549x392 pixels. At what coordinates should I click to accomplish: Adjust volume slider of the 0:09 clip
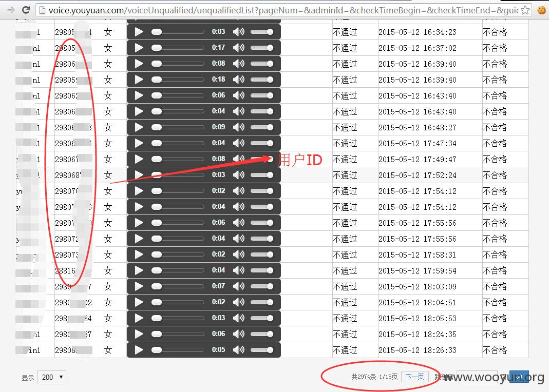pyautogui.click(x=262, y=127)
